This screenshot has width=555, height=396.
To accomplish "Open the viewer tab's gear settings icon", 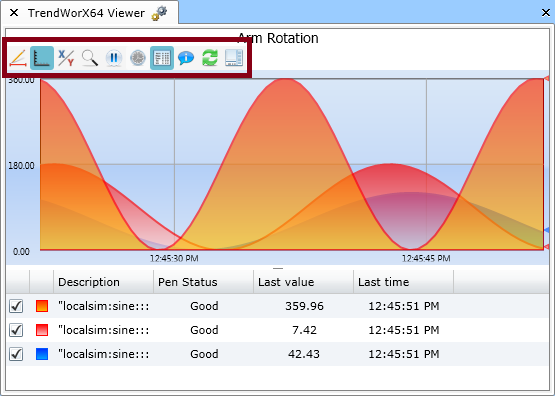I will (159, 13).
